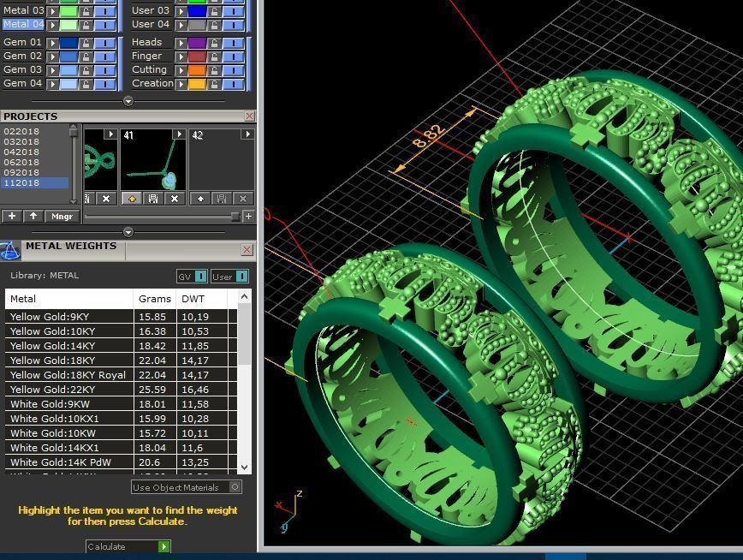Click the lock icon for Metal 04 layer
This screenshot has height=560, width=743.
pos(86,25)
